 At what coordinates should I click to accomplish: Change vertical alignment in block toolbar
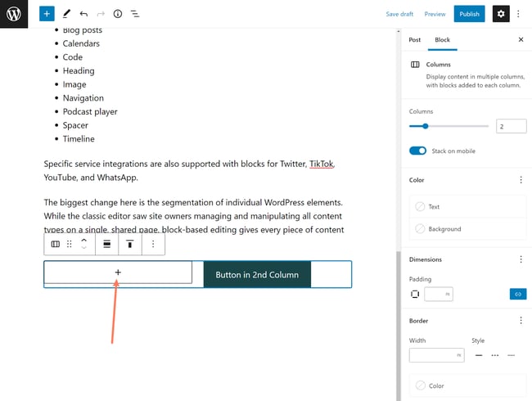pyautogui.click(x=130, y=244)
